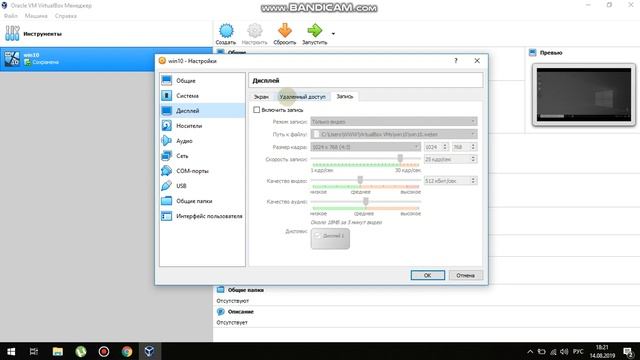Click the volume tray icon

(564, 351)
